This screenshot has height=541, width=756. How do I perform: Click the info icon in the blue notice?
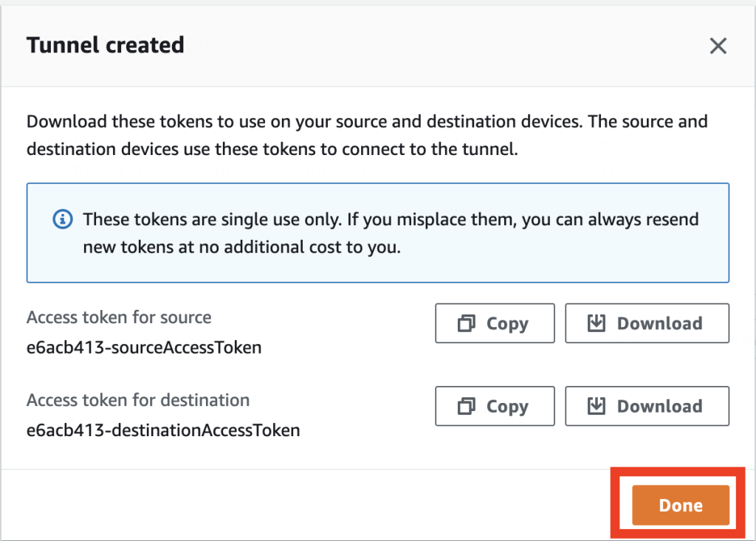(63, 219)
